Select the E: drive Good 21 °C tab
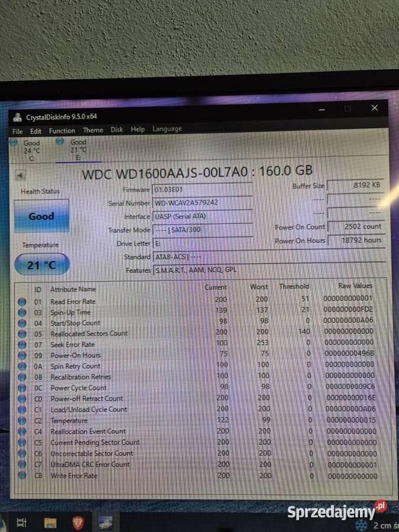This screenshot has width=399, height=532. pyautogui.click(x=77, y=150)
